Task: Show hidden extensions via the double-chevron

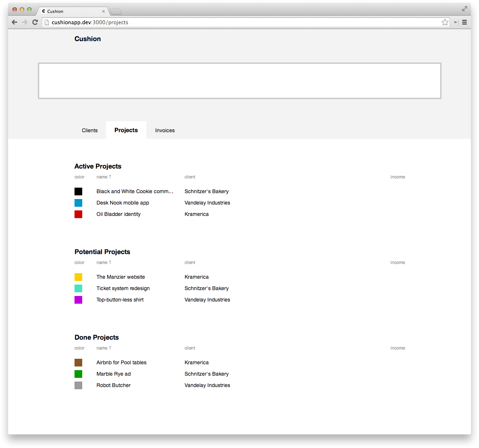Action: pos(455,22)
